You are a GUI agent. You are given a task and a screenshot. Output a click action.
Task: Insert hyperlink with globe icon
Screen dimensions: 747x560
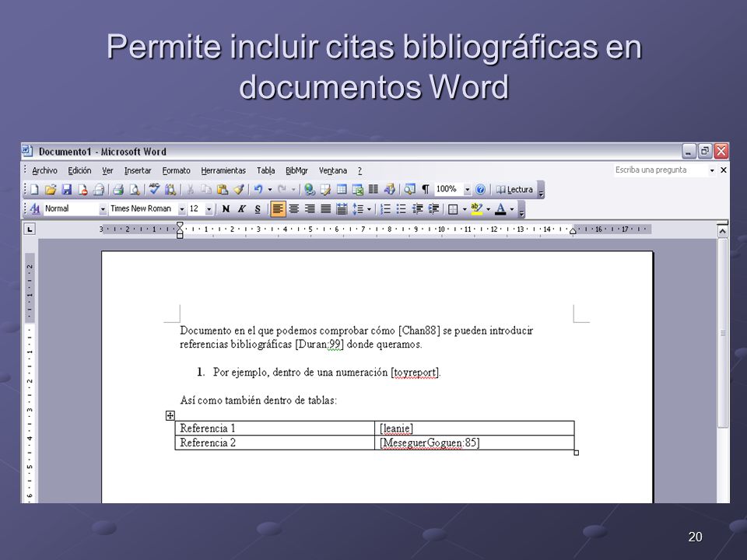click(310, 190)
